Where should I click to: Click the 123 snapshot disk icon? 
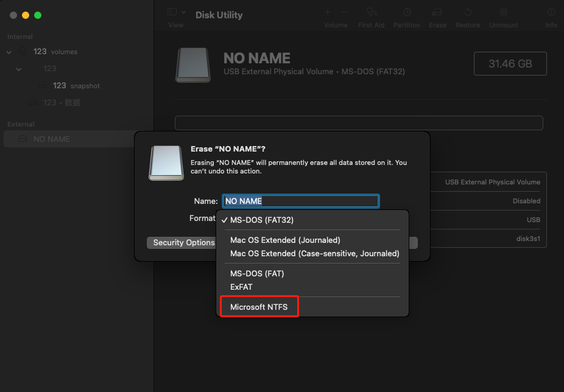click(x=43, y=85)
